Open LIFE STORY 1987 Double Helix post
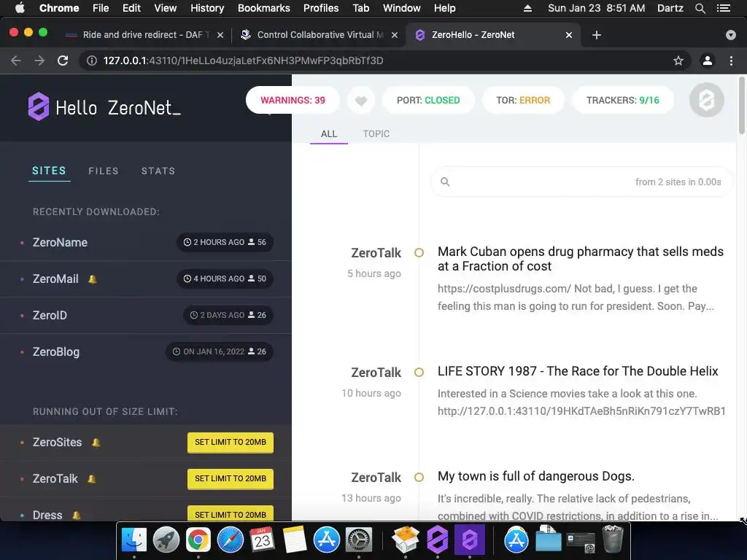The height and width of the screenshot is (560, 747). pos(578,371)
